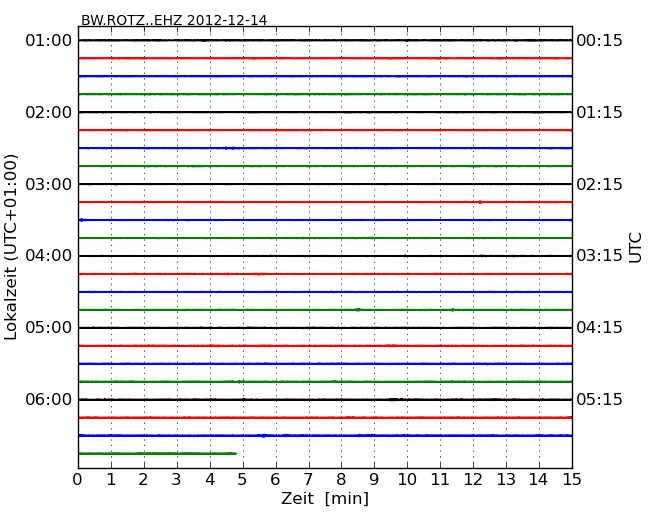Click the "05:15" UTC tick label

pyautogui.click(x=599, y=399)
